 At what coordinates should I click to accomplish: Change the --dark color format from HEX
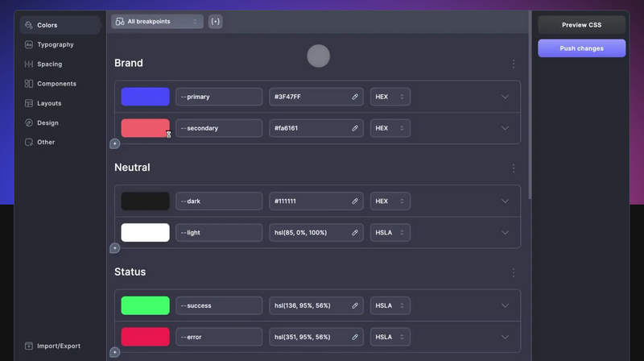pyautogui.click(x=390, y=201)
